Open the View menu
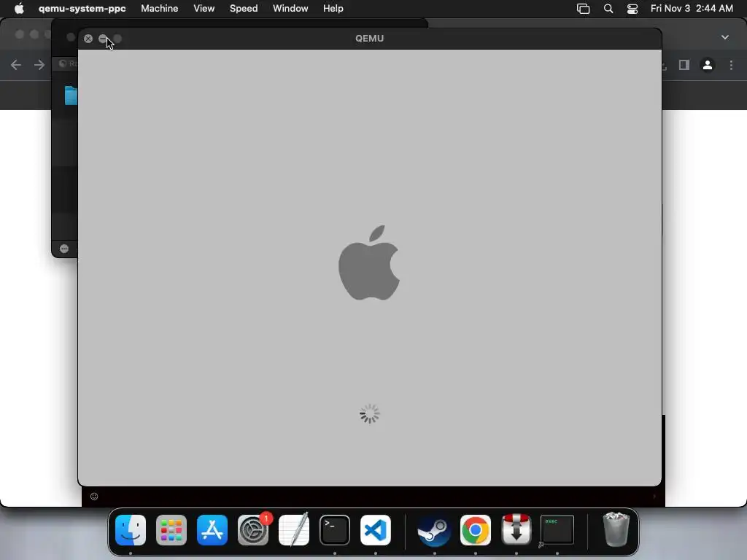The image size is (747, 560). [204, 9]
